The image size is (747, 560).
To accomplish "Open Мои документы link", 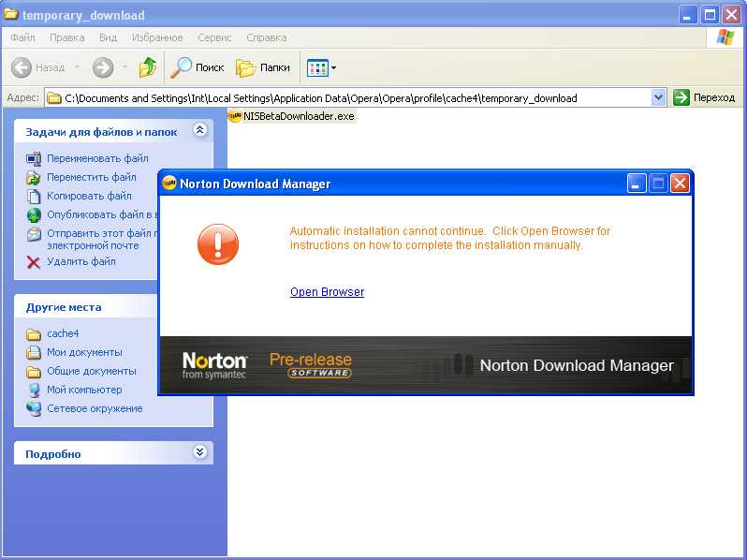I will click(x=84, y=352).
